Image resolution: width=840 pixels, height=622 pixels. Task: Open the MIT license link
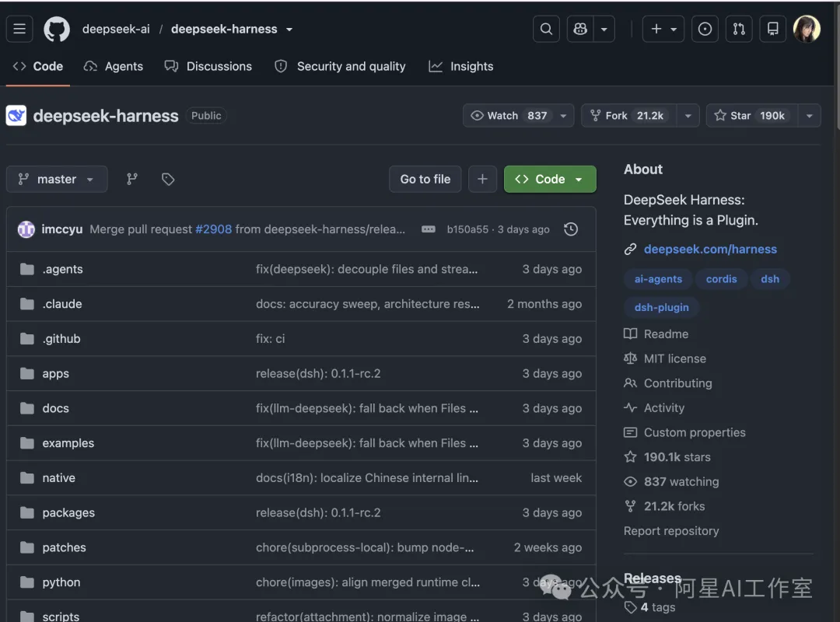point(665,358)
